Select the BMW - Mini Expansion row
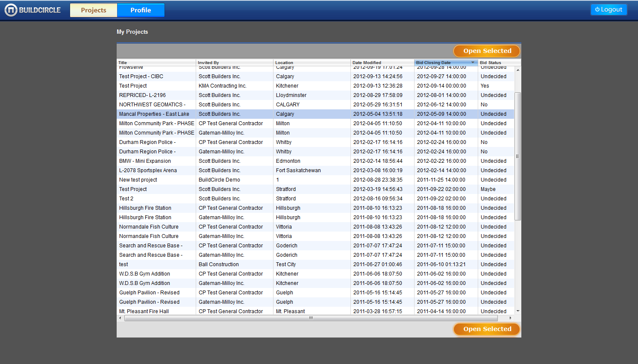Viewport: 638px width, 364px height. click(x=315, y=161)
